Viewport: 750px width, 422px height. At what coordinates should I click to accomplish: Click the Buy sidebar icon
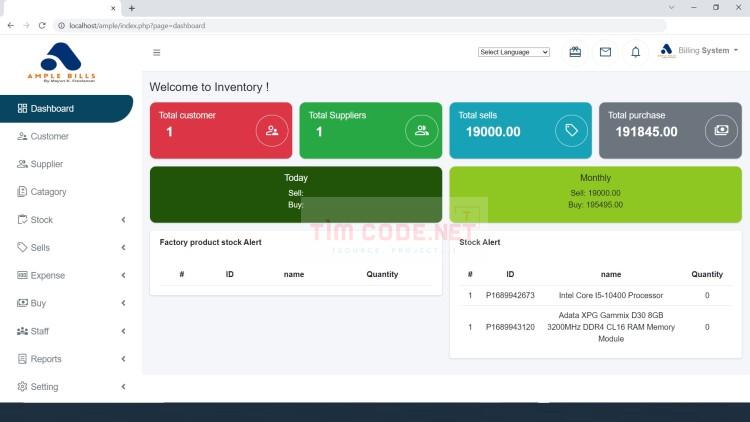[x=22, y=303]
